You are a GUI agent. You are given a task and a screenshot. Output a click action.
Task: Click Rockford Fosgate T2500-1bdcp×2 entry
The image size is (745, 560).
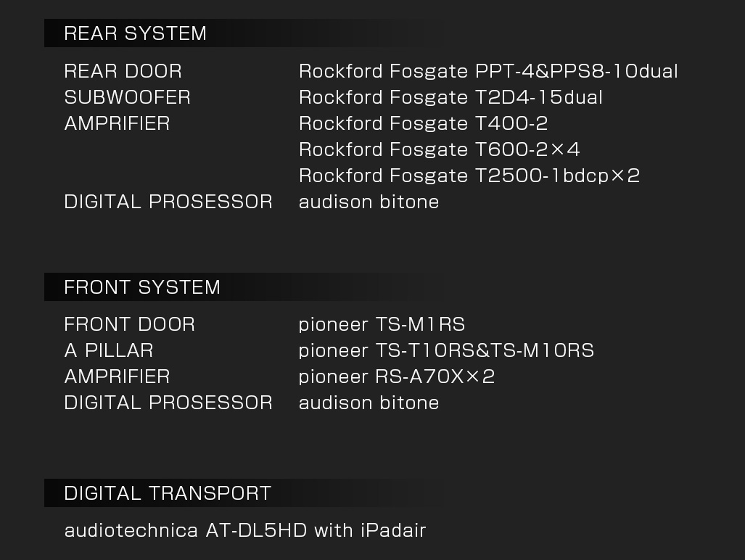tap(469, 176)
